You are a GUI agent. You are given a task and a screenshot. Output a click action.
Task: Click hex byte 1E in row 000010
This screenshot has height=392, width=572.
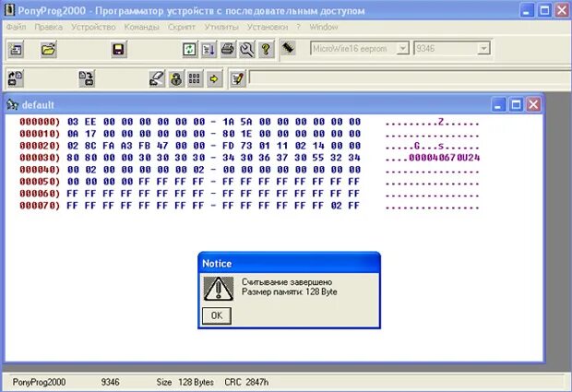click(246, 134)
